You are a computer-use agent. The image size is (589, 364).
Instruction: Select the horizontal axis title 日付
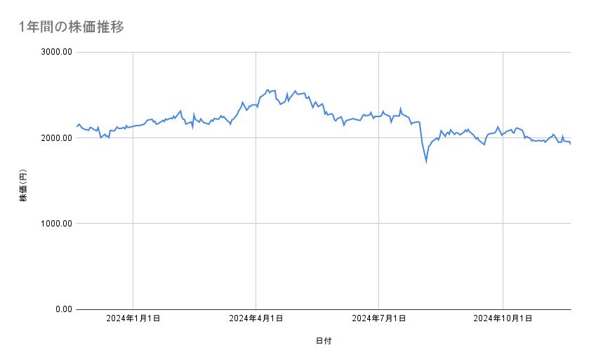[324, 341]
